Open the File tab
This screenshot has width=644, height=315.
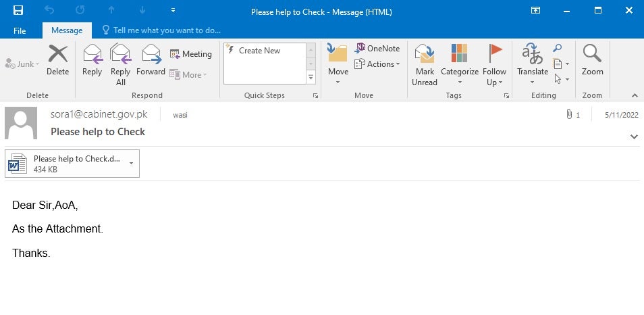pyautogui.click(x=20, y=30)
